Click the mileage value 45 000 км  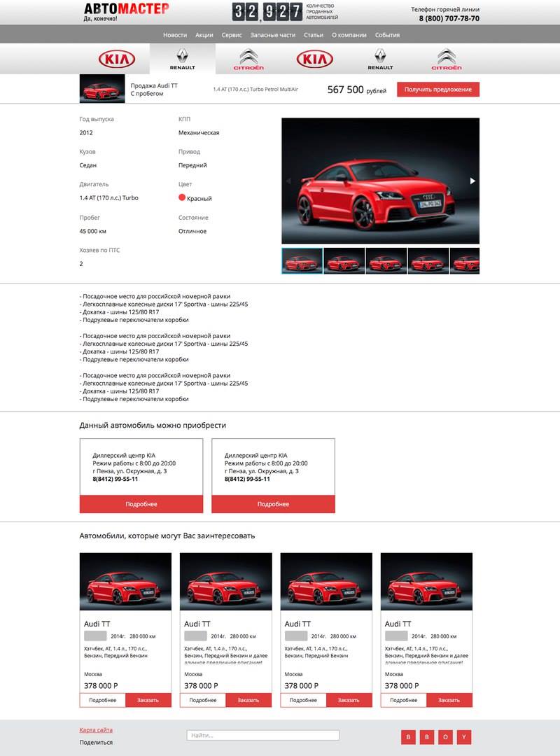tap(92, 231)
